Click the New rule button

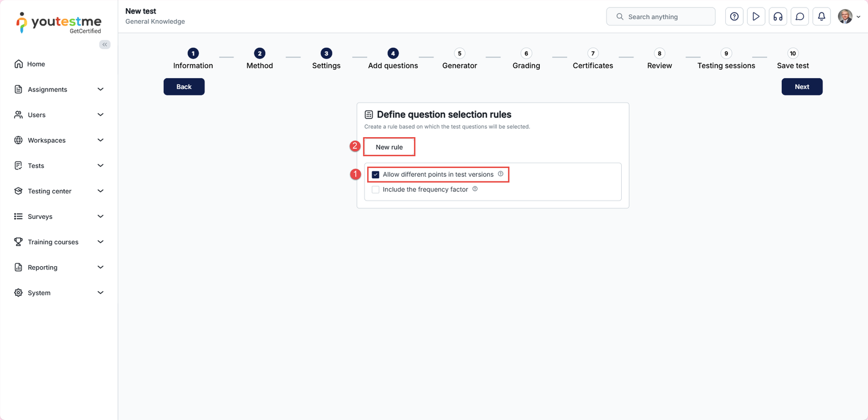389,147
